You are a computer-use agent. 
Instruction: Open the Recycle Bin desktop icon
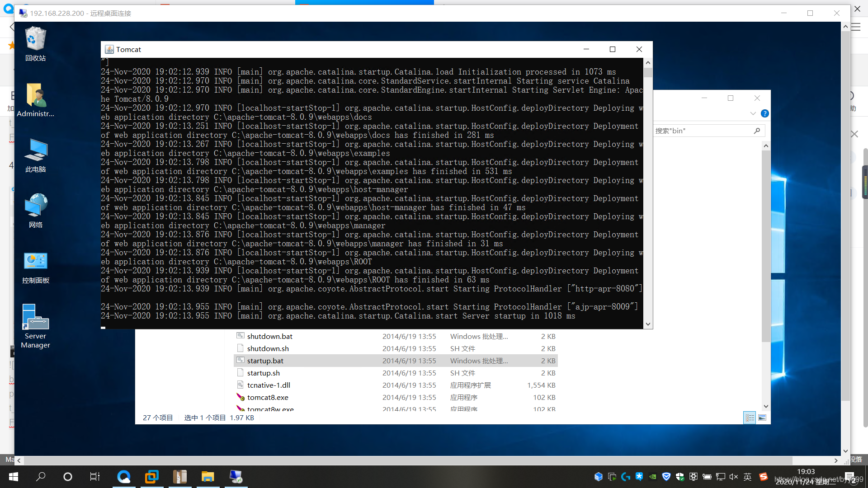point(35,44)
